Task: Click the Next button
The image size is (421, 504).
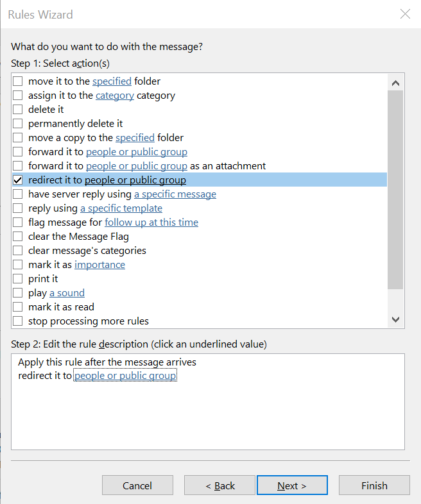Action: [x=292, y=485]
